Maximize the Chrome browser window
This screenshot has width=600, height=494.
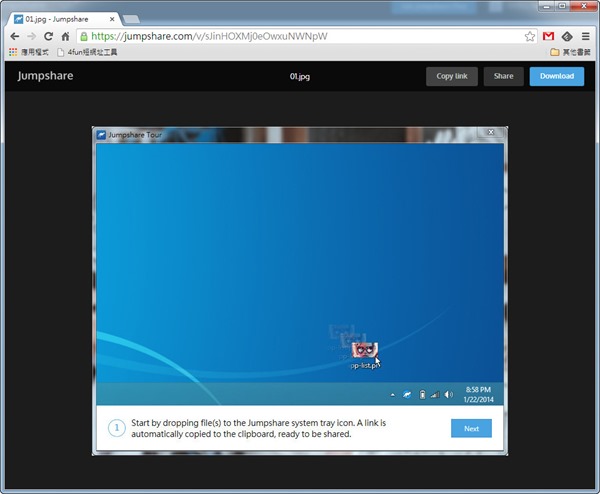(562, 6)
